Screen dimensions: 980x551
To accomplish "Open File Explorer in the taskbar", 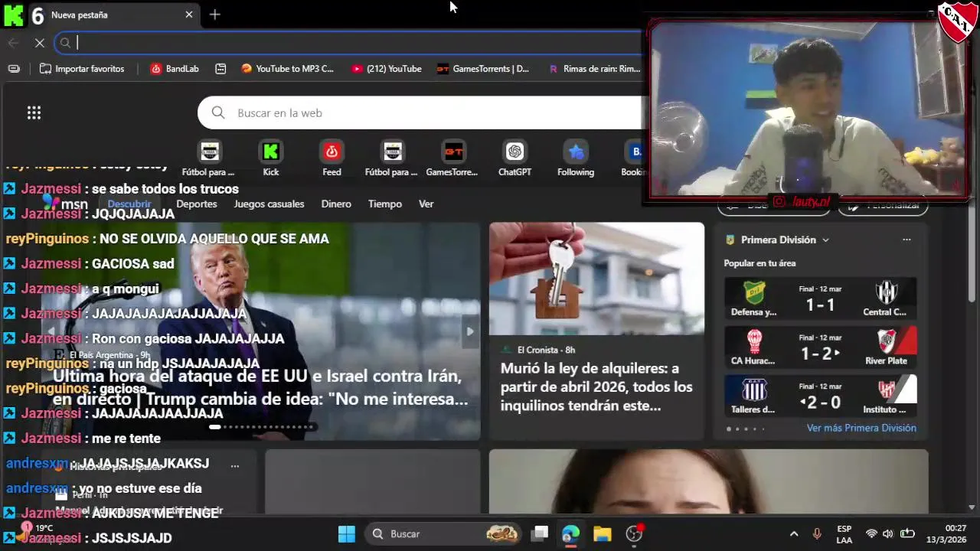I will pyautogui.click(x=602, y=533).
